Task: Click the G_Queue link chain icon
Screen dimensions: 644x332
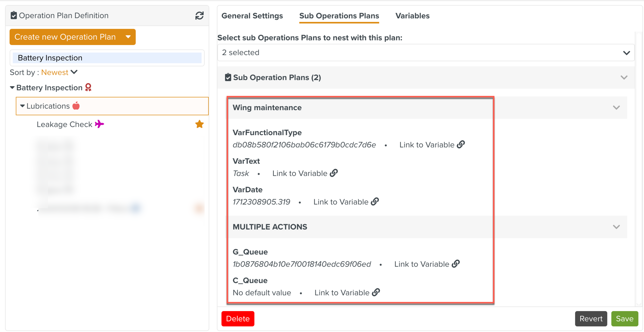Action: pyautogui.click(x=456, y=264)
